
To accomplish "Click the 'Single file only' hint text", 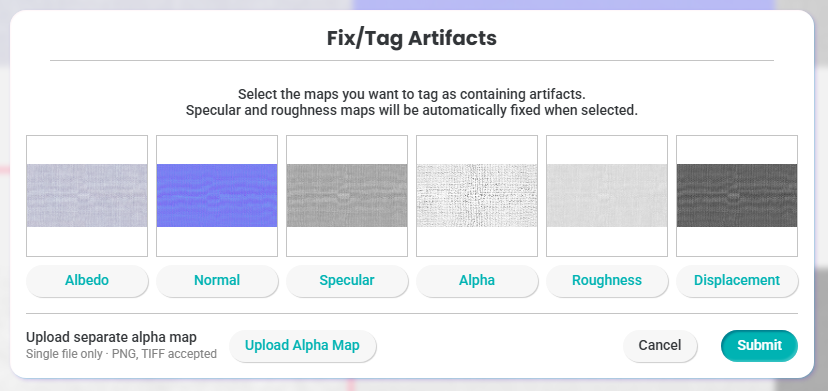I will [x=64, y=354].
